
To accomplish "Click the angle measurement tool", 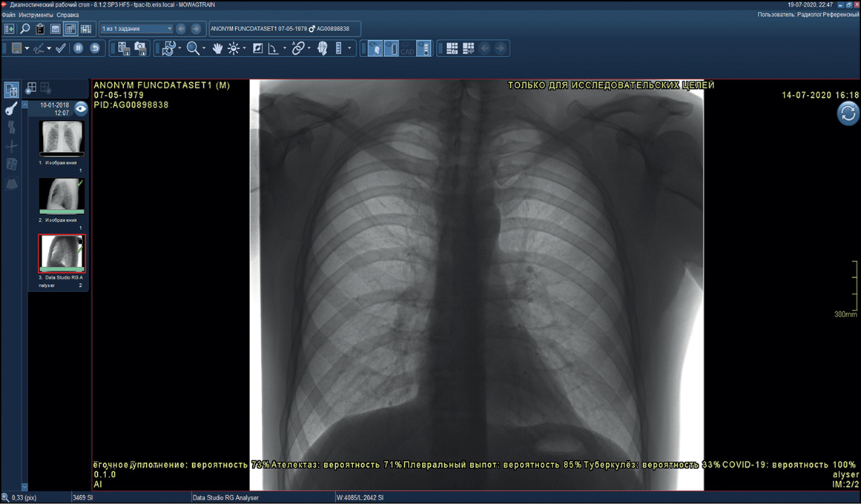I will pyautogui.click(x=273, y=49).
